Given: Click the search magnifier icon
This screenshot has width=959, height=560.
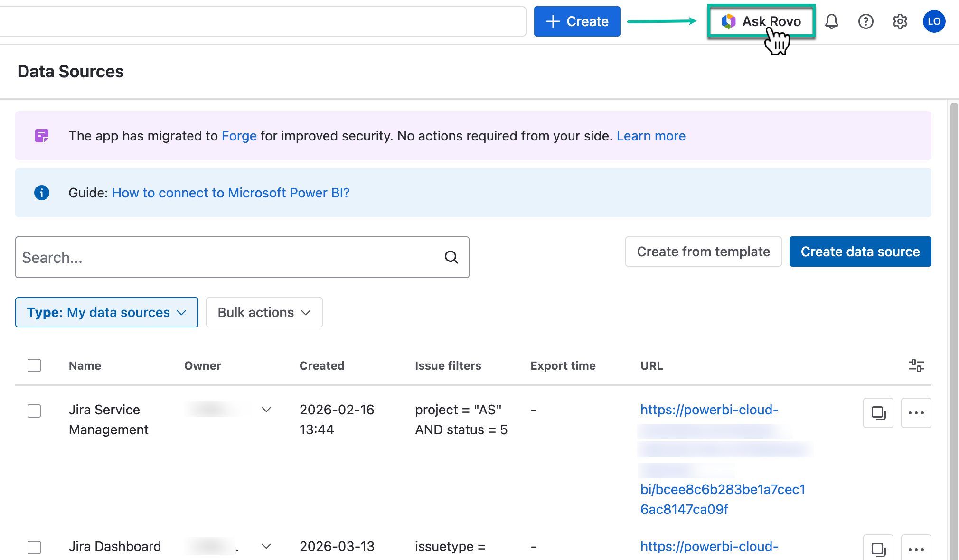Looking at the screenshot, I should [x=451, y=257].
